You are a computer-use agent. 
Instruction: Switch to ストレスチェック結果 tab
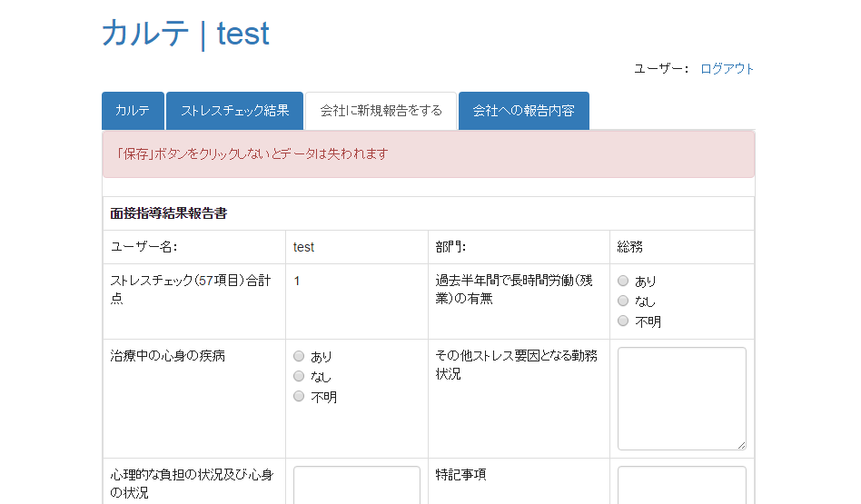tap(234, 111)
